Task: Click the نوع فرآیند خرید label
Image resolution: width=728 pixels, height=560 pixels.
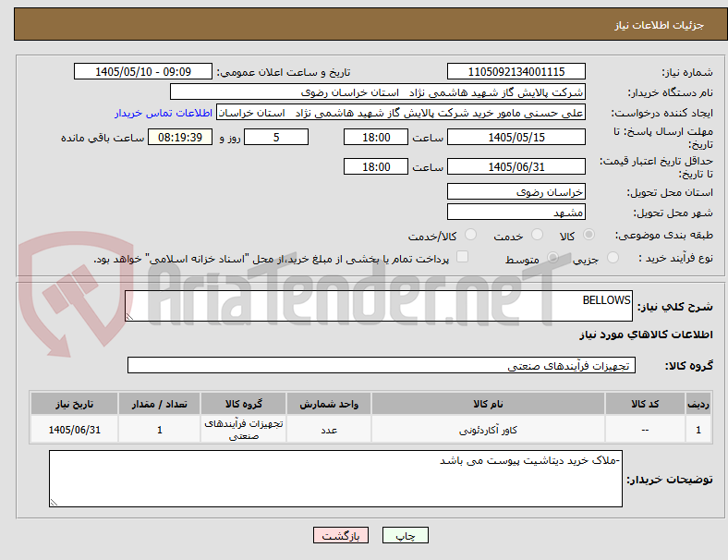Action: [676, 258]
